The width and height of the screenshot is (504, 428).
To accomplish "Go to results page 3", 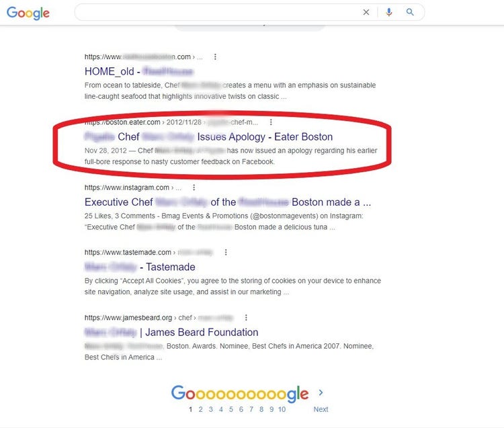I will (x=211, y=409).
